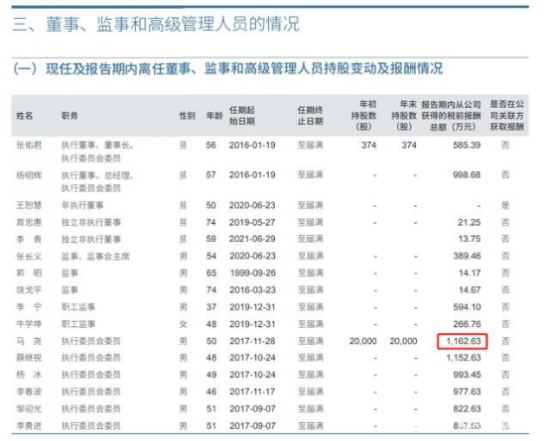This screenshot has height=441, width=550.
Task: Select the name 张佑君
Action: pyautogui.click(x=29, y=145)
